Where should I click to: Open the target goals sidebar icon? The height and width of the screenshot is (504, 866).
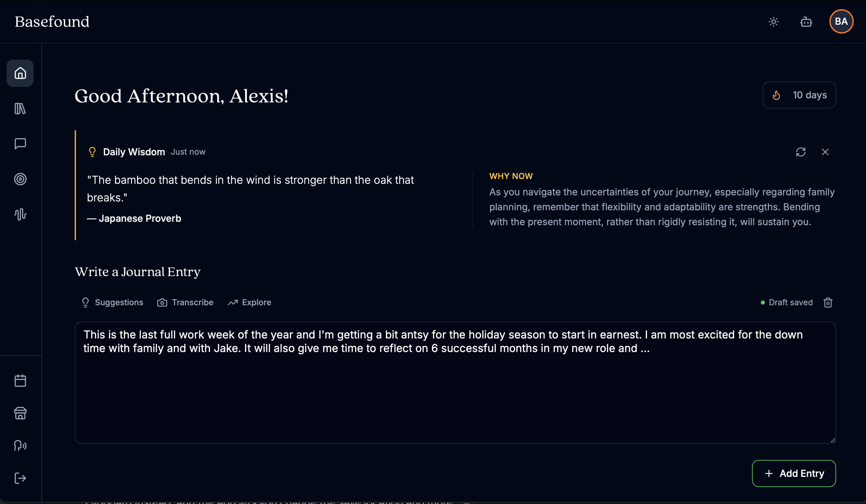pyautogui.click(x=20, y=179)
